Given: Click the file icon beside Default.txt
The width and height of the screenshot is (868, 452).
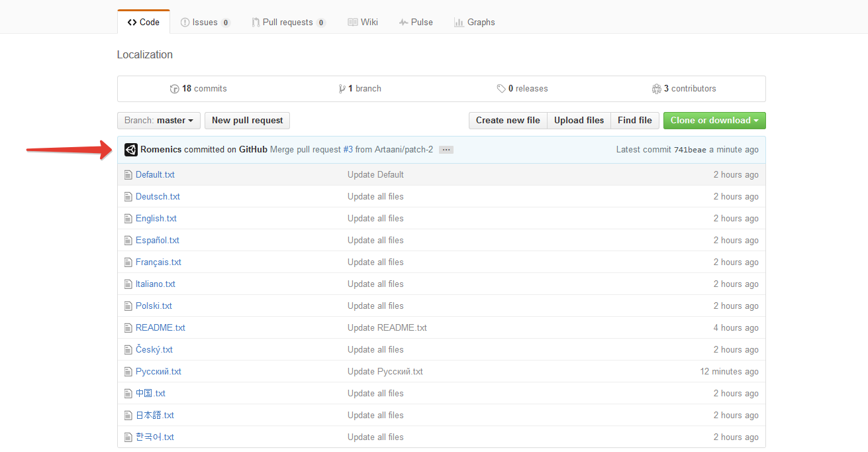Looking at the screenshot, I should (128, 175).
